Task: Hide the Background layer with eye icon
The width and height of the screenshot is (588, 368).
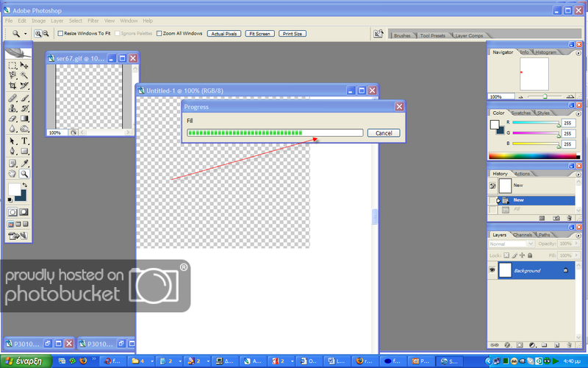Action: (x=492, y=270)
